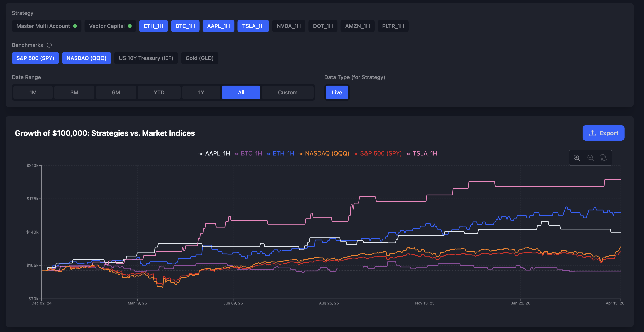Enable the NVDA_1H strategy chip
644x332 pixels.
tap(288, 26)
